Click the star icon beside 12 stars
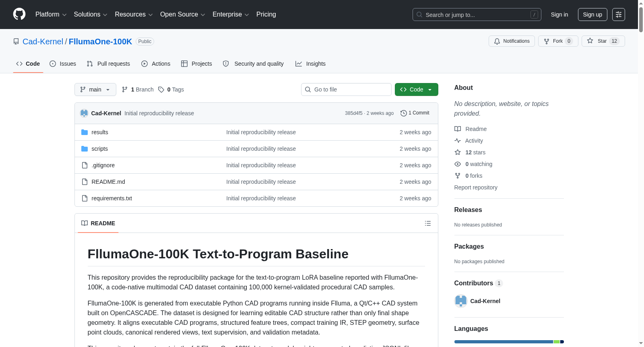644x347 pixels. [x=458, y=152]
